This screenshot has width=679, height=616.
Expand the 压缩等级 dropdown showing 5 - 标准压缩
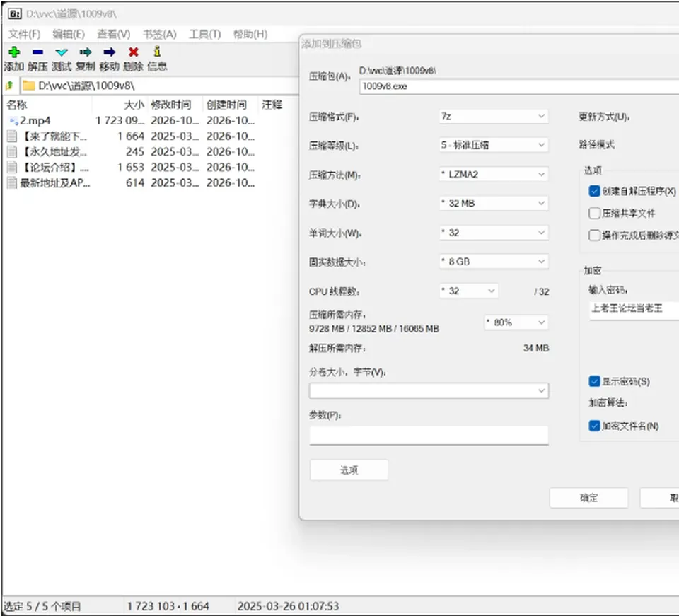tap(494, 145)
